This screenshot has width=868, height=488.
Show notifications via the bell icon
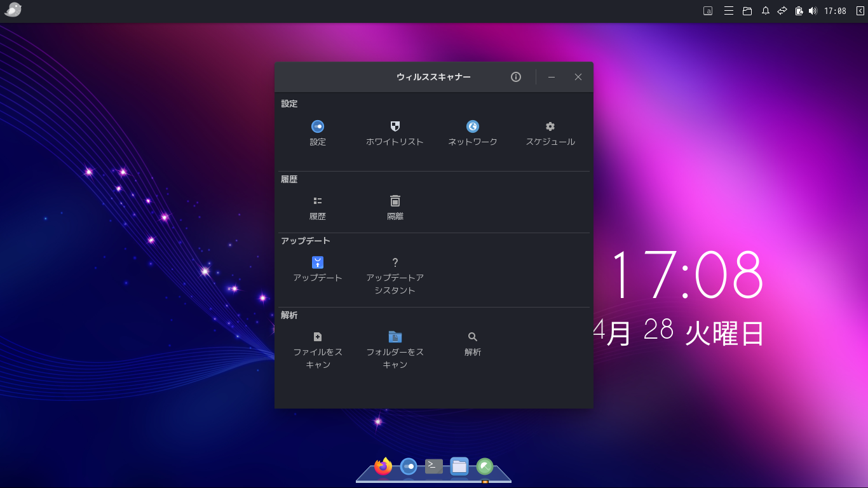click(766, 11)
